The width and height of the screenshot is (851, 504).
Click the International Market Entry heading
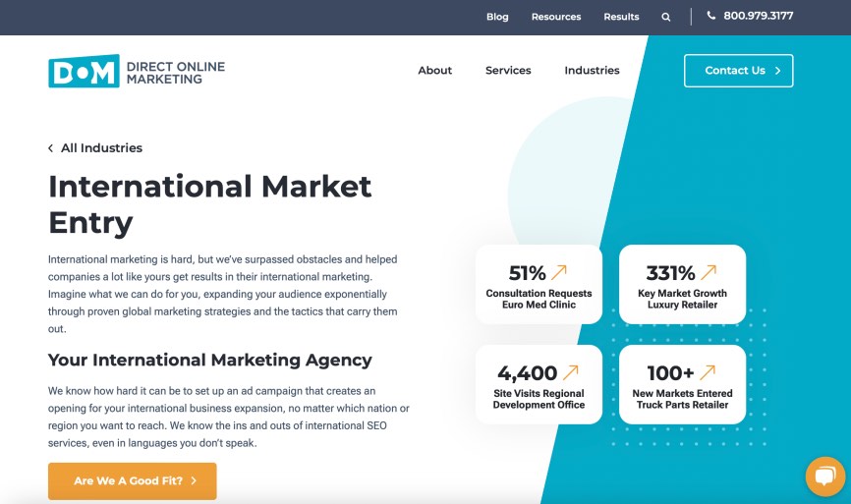[x=210, y=204]
